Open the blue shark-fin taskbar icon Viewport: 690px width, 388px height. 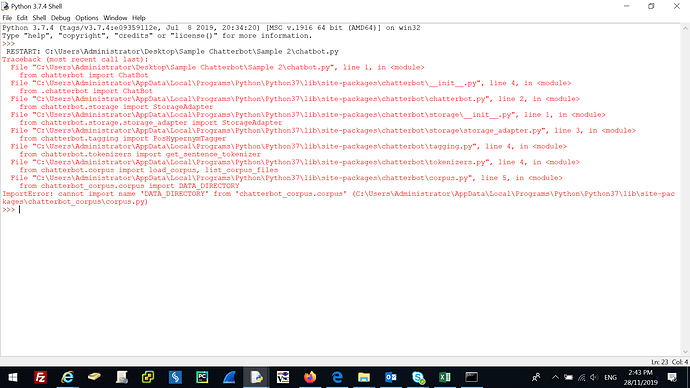[229, 377]
